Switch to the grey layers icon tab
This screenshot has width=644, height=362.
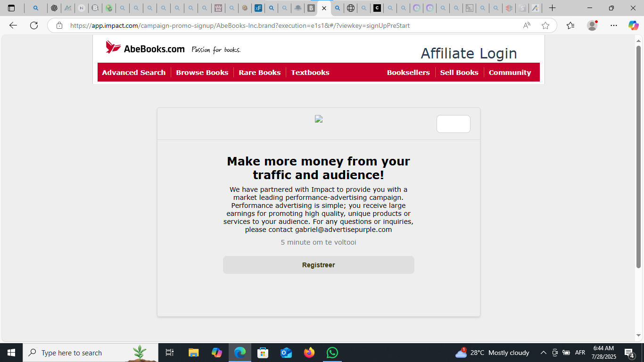[297, 8]
